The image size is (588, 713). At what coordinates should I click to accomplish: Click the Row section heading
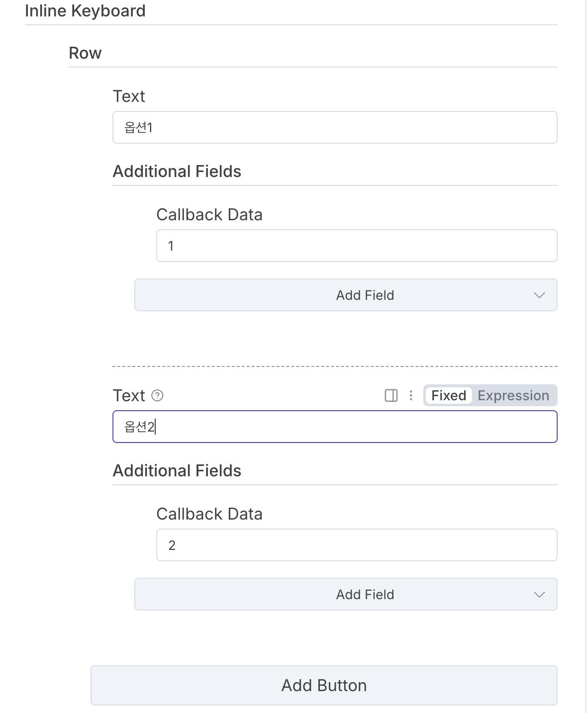point(85,53)
